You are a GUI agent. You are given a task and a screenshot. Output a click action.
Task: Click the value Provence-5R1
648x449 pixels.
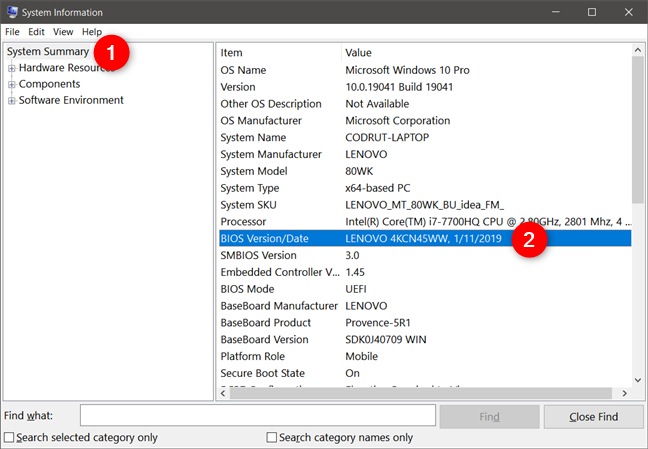click(x=378, y=322)
